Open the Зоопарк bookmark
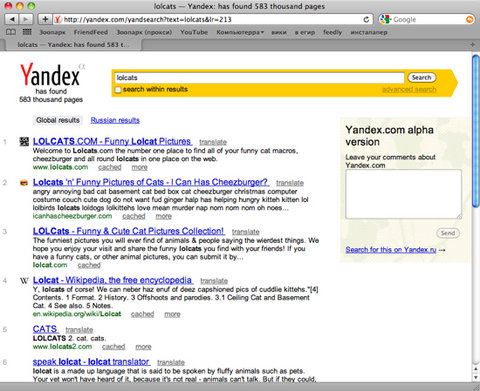This screenshot has height=391, width=480. point(52,32)
